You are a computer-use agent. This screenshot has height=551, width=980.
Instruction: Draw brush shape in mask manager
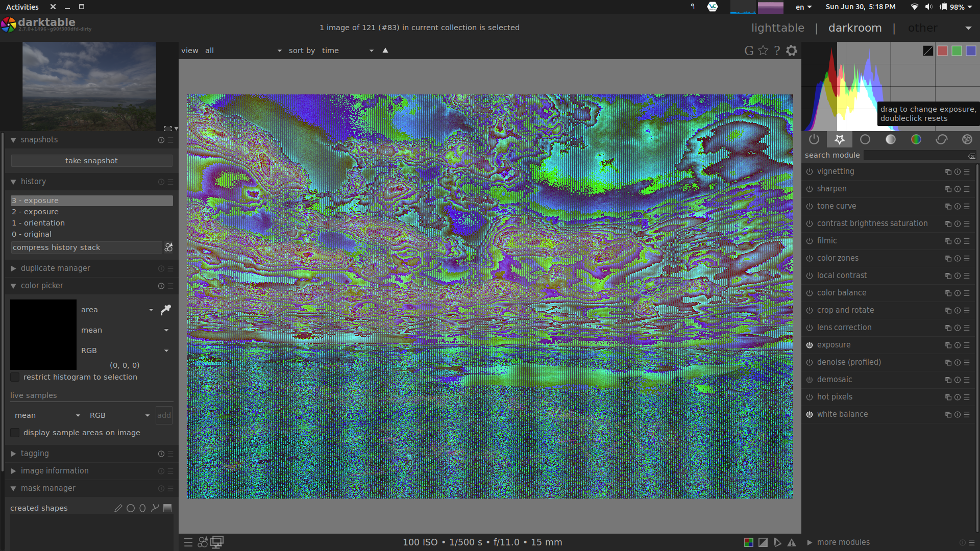[x=118, y=508]
